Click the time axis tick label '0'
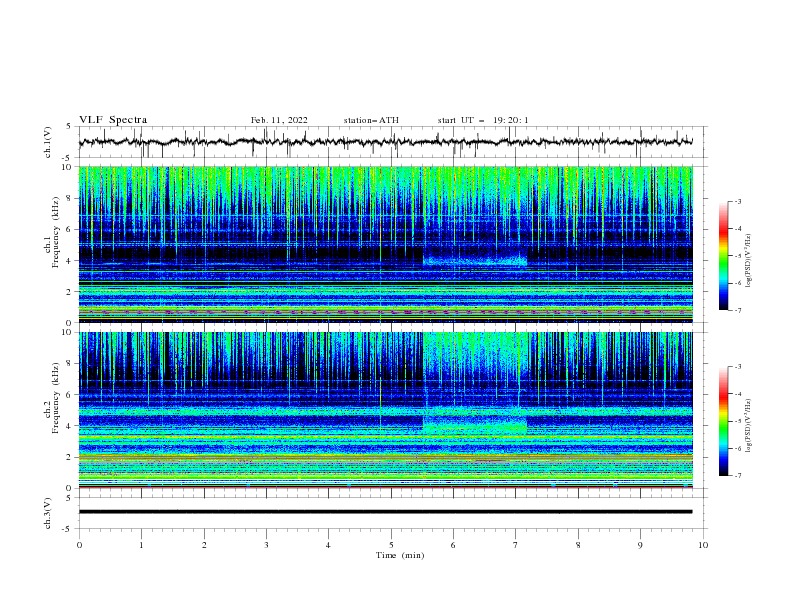 point(79,545)
